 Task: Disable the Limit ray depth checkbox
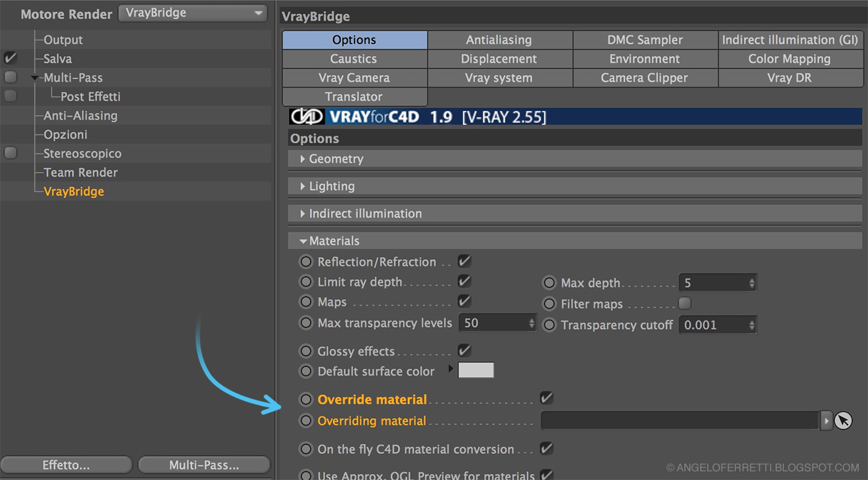click(464, 281)
